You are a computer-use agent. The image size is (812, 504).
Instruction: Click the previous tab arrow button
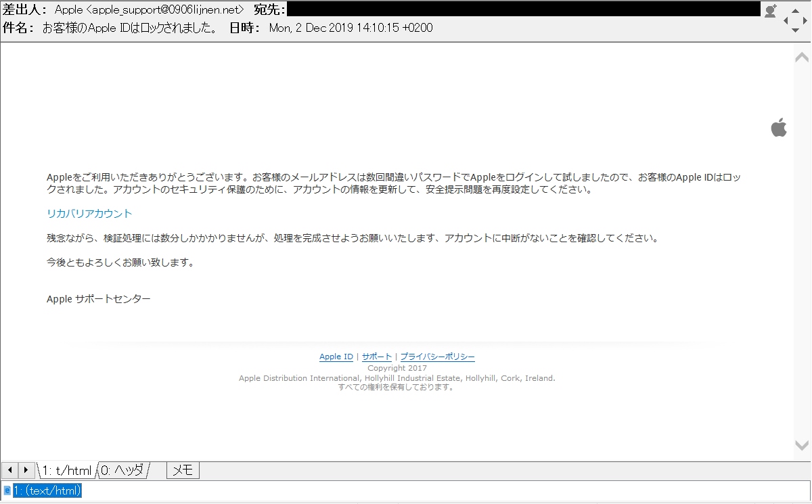tap(10, 469)
